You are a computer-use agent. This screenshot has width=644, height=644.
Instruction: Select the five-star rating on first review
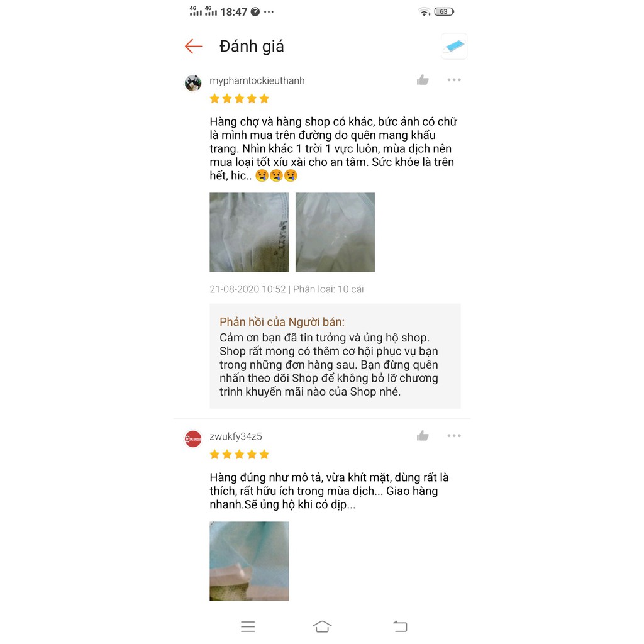(240, 99)
